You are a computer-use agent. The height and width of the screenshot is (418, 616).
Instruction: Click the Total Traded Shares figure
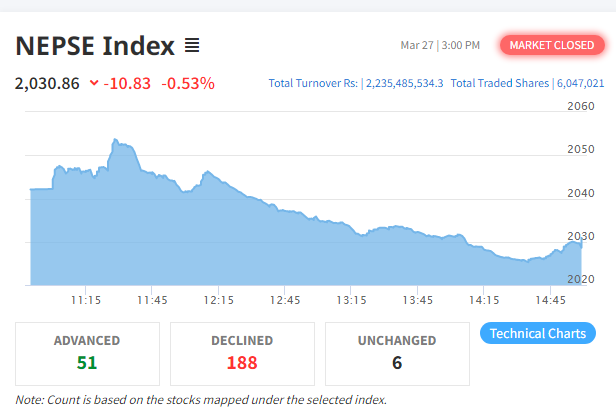click(x=580, y=83)
